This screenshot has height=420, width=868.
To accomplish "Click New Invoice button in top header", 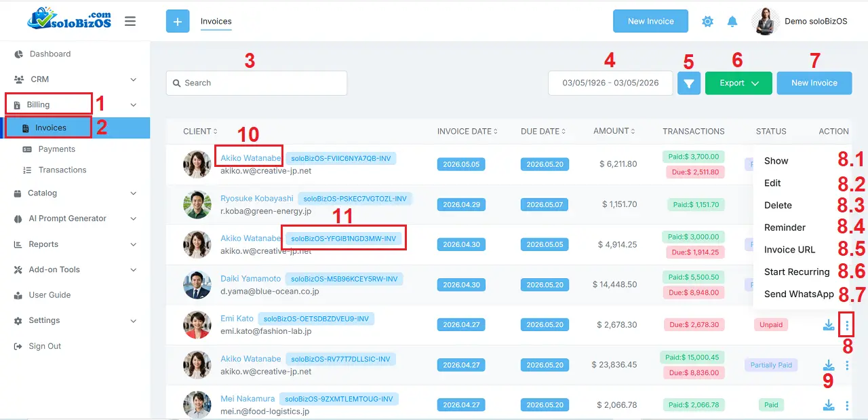I will [651, 21].
